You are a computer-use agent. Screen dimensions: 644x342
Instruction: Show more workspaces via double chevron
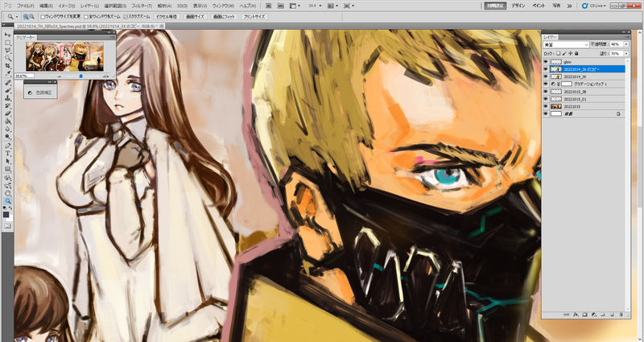pos(569,6)
